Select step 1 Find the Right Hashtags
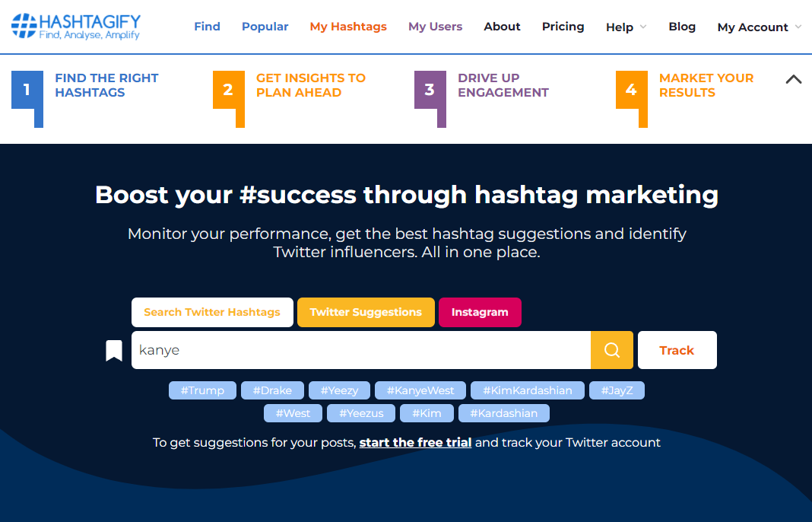 85,98
